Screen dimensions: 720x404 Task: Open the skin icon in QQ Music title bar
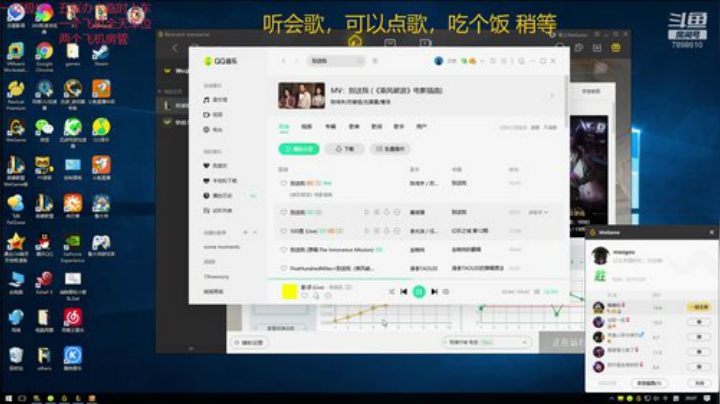[x=493, y=61]
